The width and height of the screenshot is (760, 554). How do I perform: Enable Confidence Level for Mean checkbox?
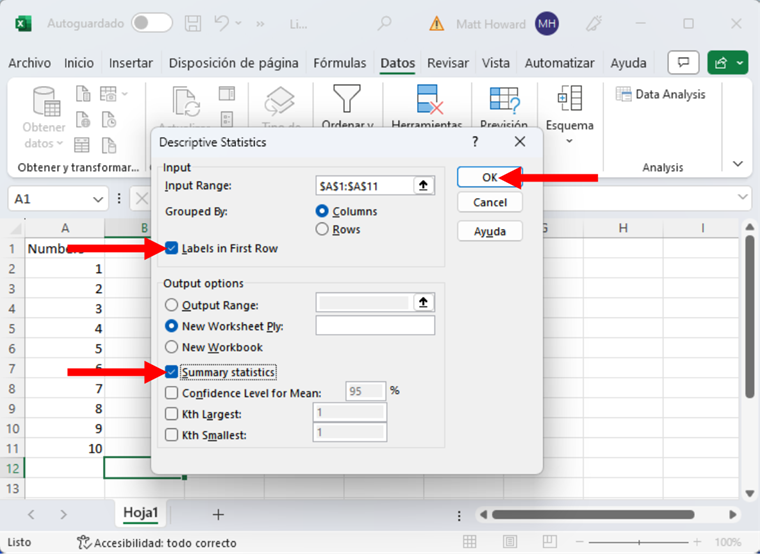[172, 393]
